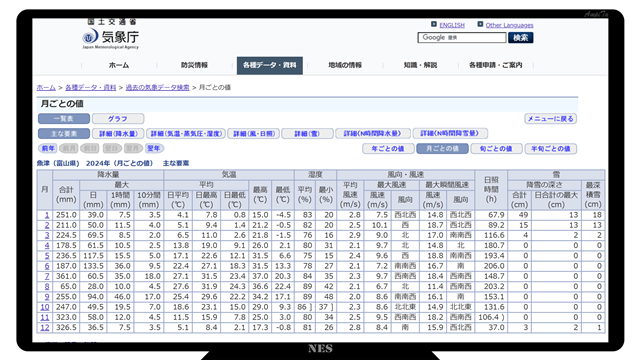Open month 7 link in the table
Image resolution: width=640 pixels, height=360 pixels.
47,276
